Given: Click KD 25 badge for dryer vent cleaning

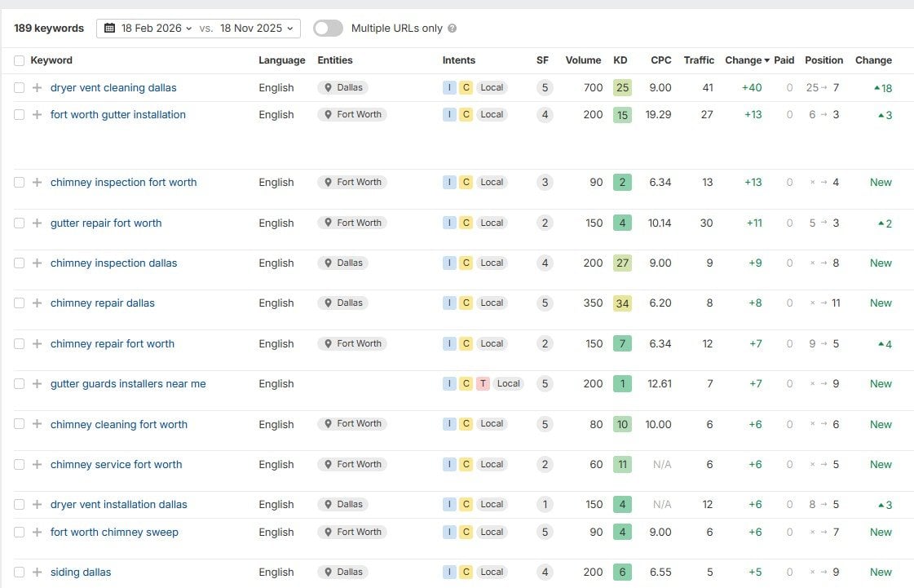Looking at the screenshot, I should click(x=622, y=87).
